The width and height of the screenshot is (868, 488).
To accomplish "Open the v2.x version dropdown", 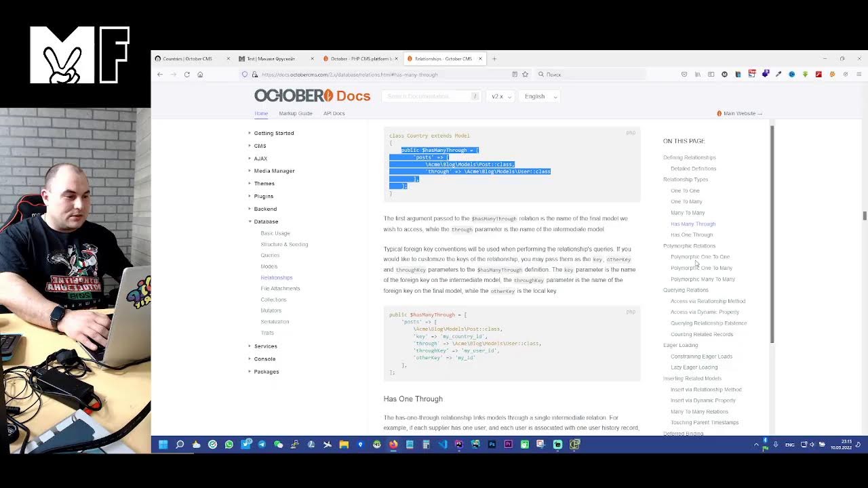I will [501, 96].
